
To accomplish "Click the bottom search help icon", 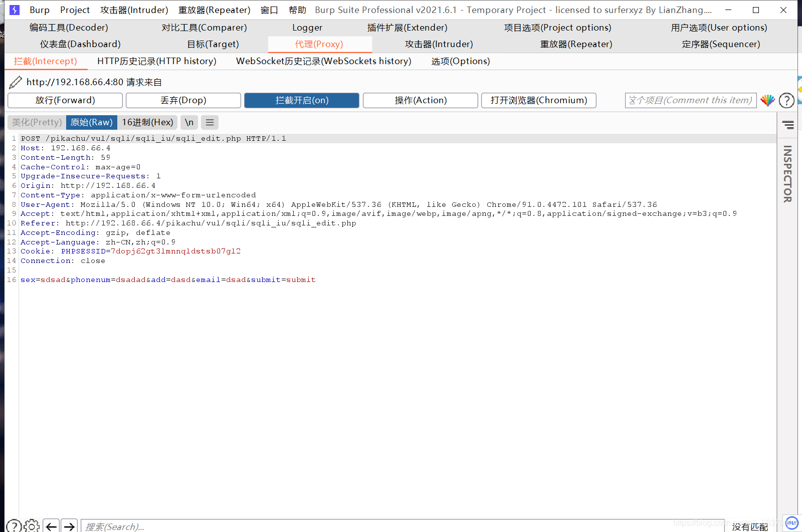I will [x=14, y=526].
